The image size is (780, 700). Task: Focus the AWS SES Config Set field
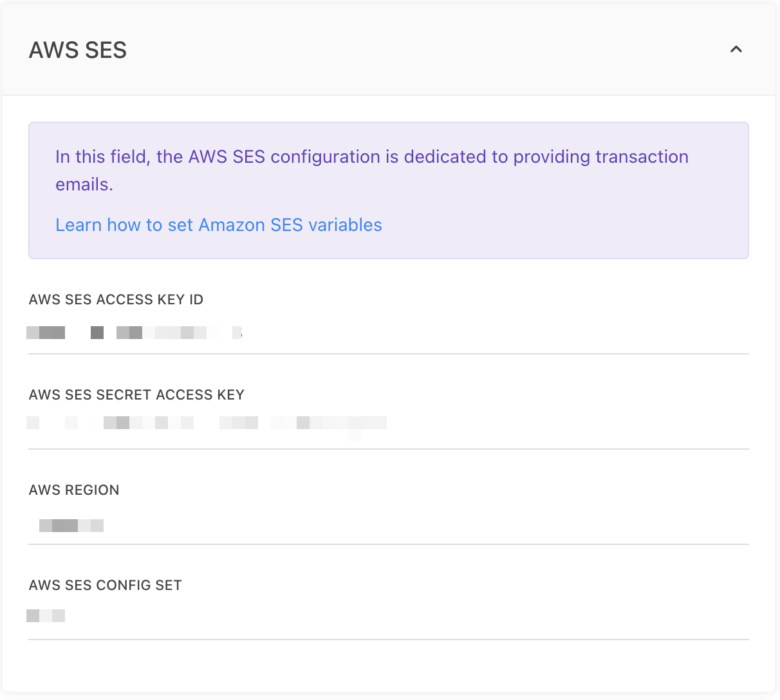pyautogui.click(x=386, y=616)
